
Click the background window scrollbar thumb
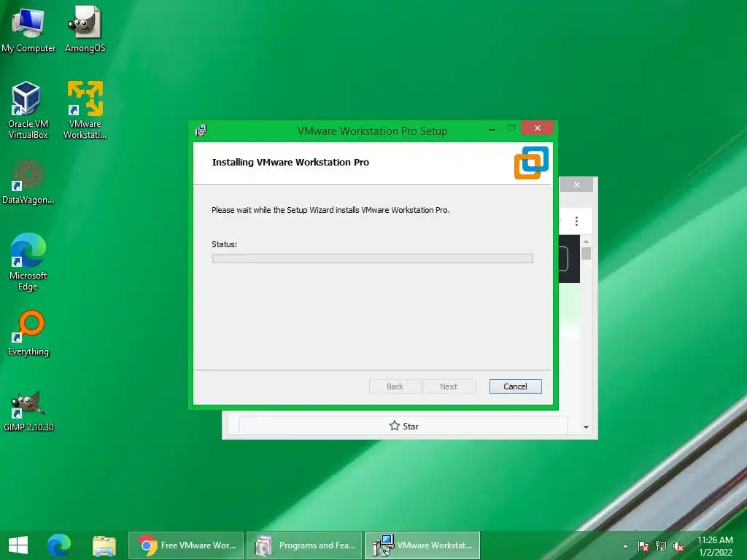tap(586, 253)
